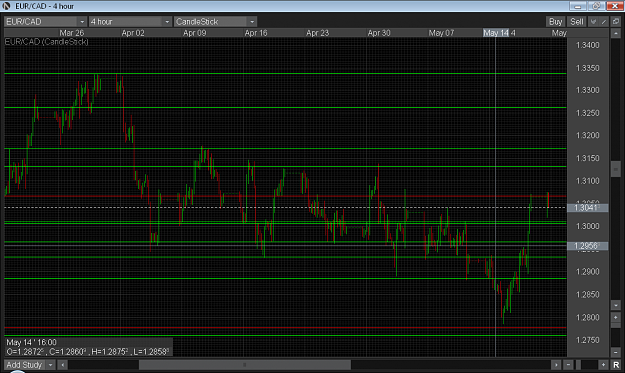Open the EUR/CAD symbol dropdown
Image resolution: width=625 pixels, height=373 pixels.
click(45, 22)
